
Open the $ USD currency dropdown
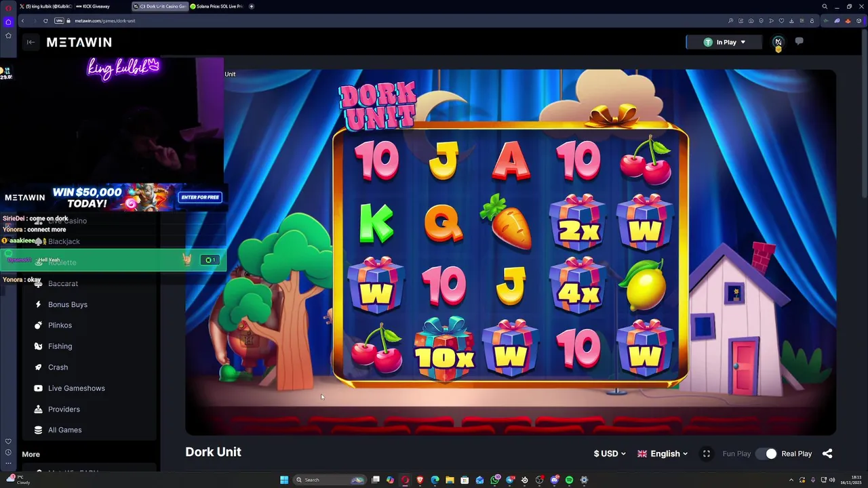coord(610,453)
